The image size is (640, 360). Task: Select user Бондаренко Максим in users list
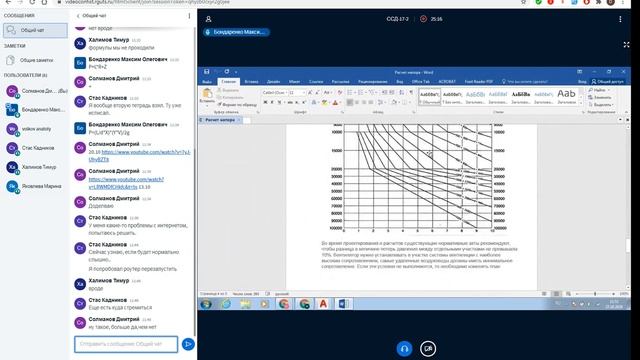pyautogui.click(x=36, y=110)
